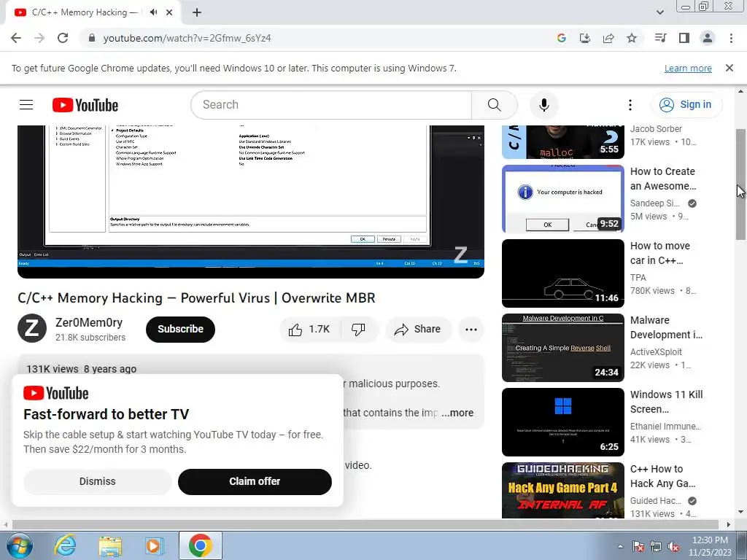
Task: Sign in to YouTube
Action: pyautogui.click(x=686, y=105)
